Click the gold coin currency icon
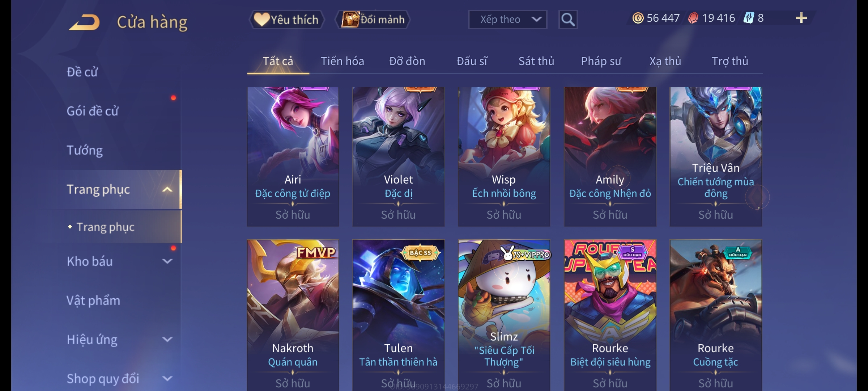 point(638,18)
